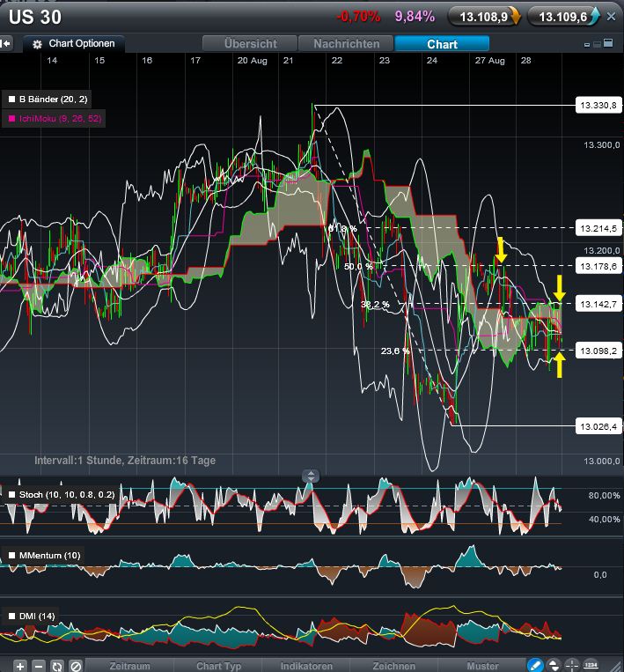Click the 13.330,8 Fibonacci price label
Viewport: 624px width, 672px height.
pyautogui.click(x=598, y=106)
